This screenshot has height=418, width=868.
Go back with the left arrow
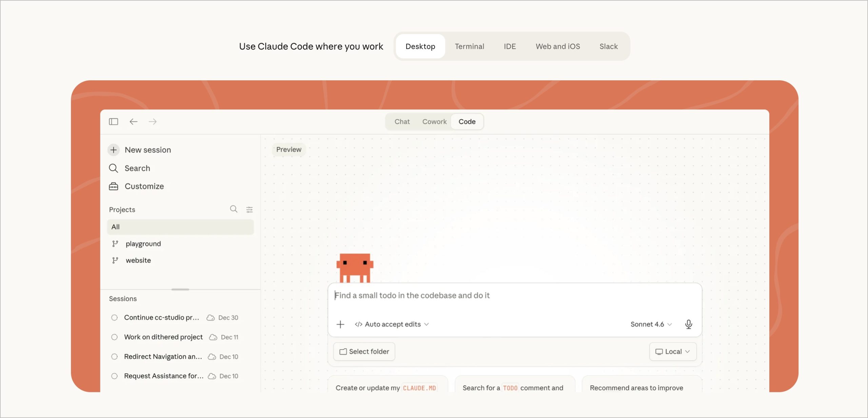coord(133,122)
